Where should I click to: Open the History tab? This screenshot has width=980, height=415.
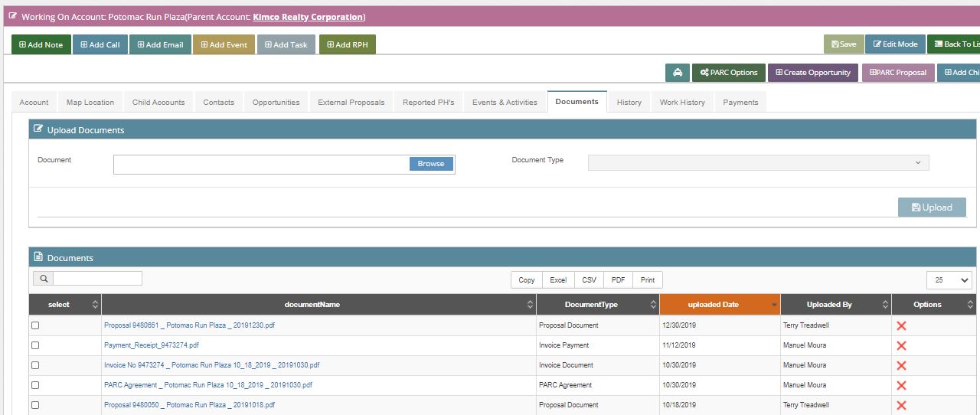pos(629,102)
